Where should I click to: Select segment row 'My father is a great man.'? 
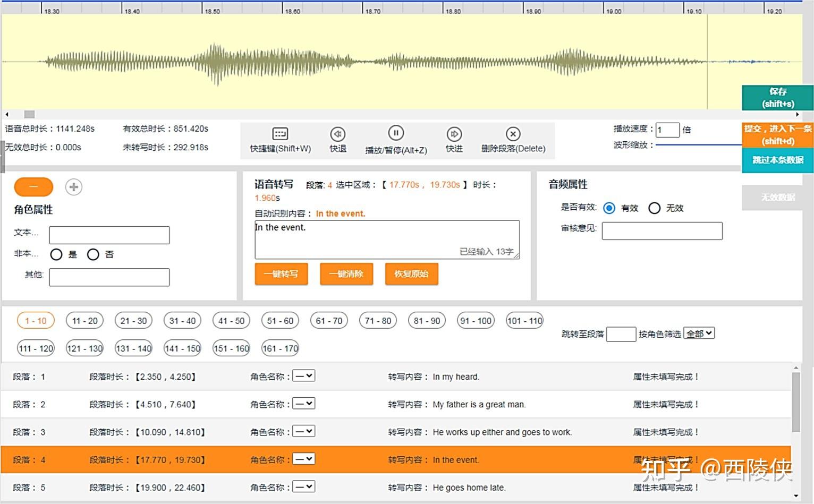click(396, 404)
